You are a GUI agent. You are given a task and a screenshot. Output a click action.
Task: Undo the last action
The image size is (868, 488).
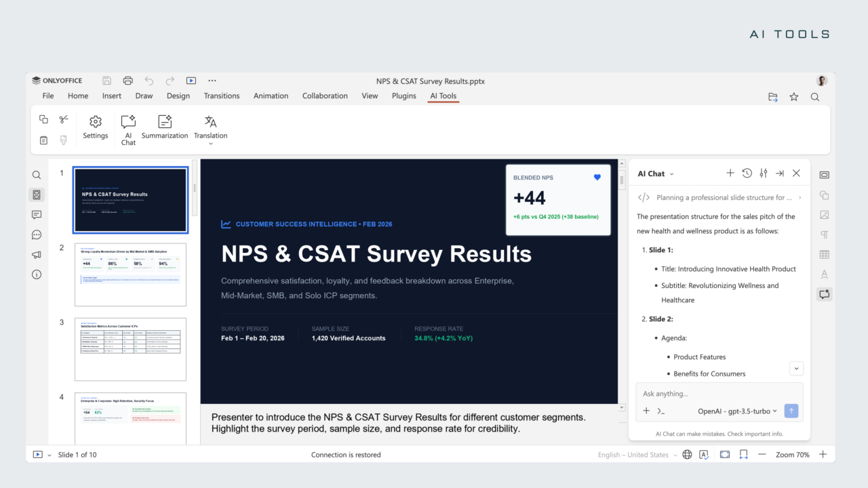pyautogui.click(x=149, y=81)
